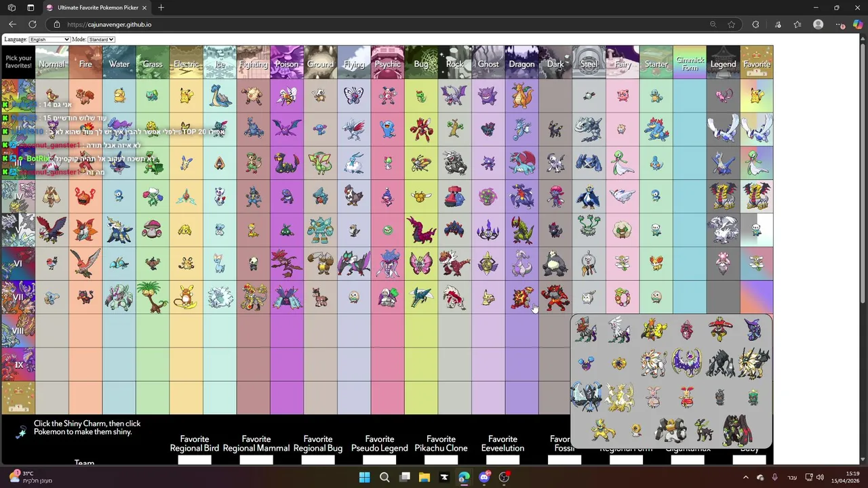Select Metagross in the Steel column
The height and width of the screenshot is (488, 868).
click(589, 163)
